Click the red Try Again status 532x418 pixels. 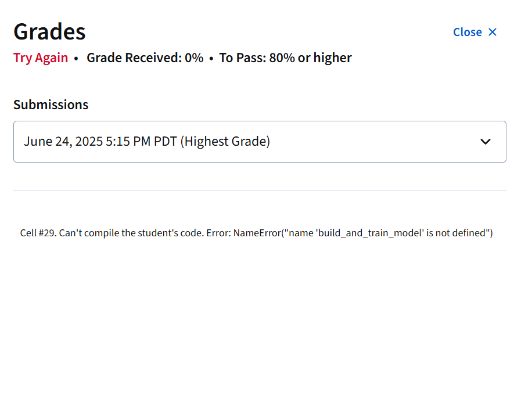(x=41, y=58)
